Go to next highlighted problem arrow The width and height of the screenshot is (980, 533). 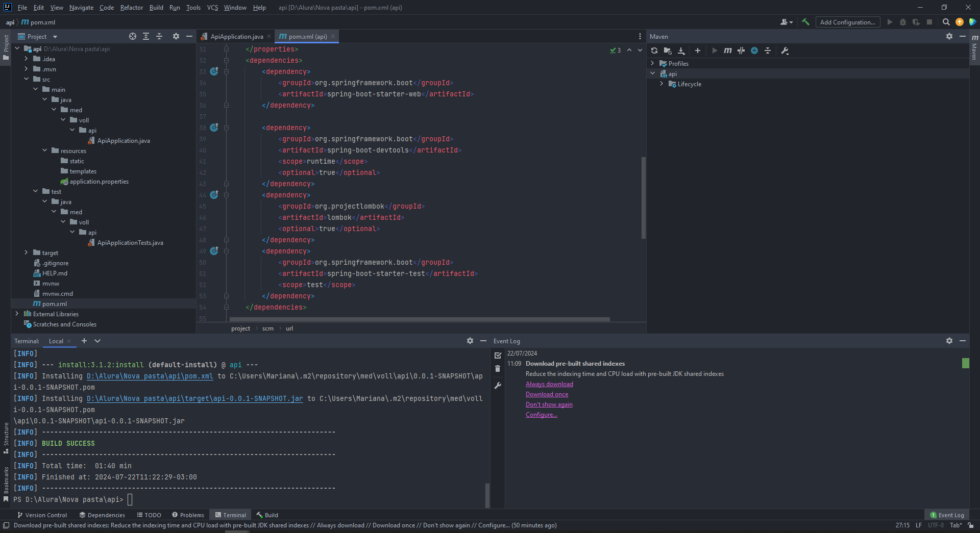[640, 50]
